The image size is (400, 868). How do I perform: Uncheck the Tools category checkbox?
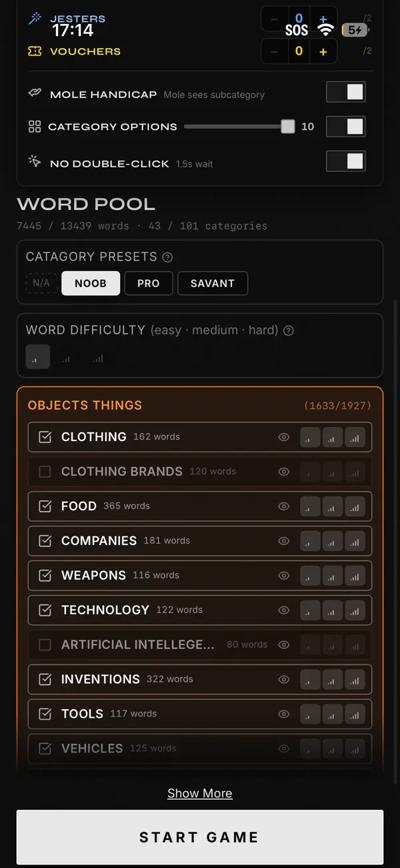coord(45,715)
